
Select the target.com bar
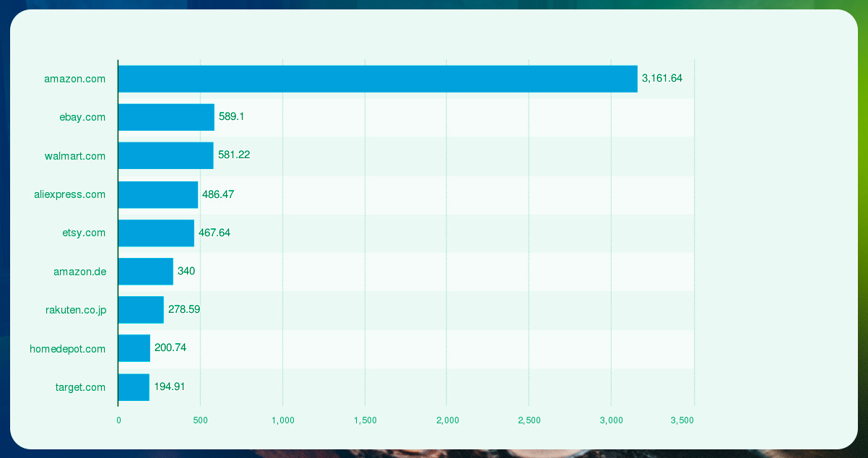click(x=134, y=387)
